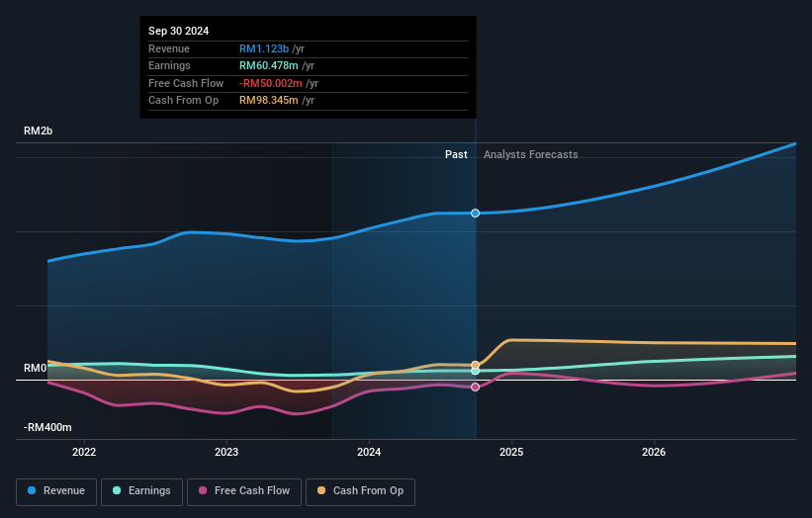This screenshot has height=518, width=812.
Task: Click the RM0 y-axis label
Action: coord(36,368)
